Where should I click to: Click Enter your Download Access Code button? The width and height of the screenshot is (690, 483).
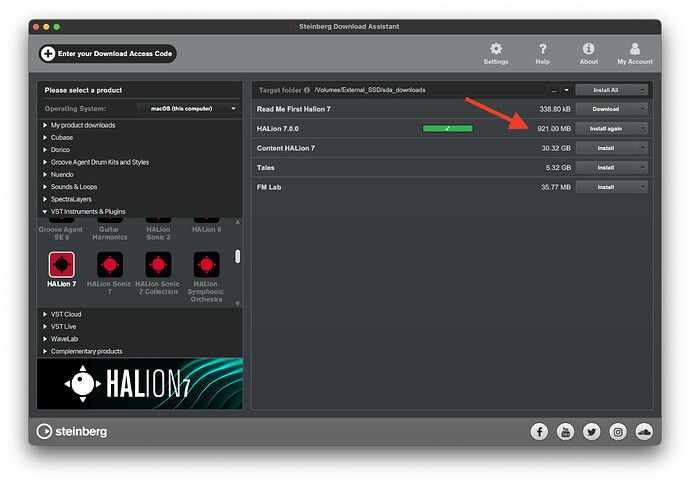[x=107, y=54]
